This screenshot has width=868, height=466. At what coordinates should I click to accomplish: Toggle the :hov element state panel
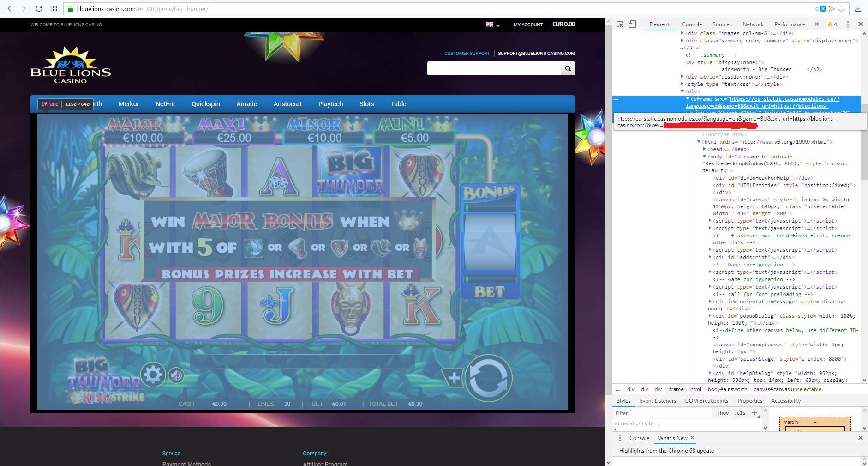tap(723, 413)
